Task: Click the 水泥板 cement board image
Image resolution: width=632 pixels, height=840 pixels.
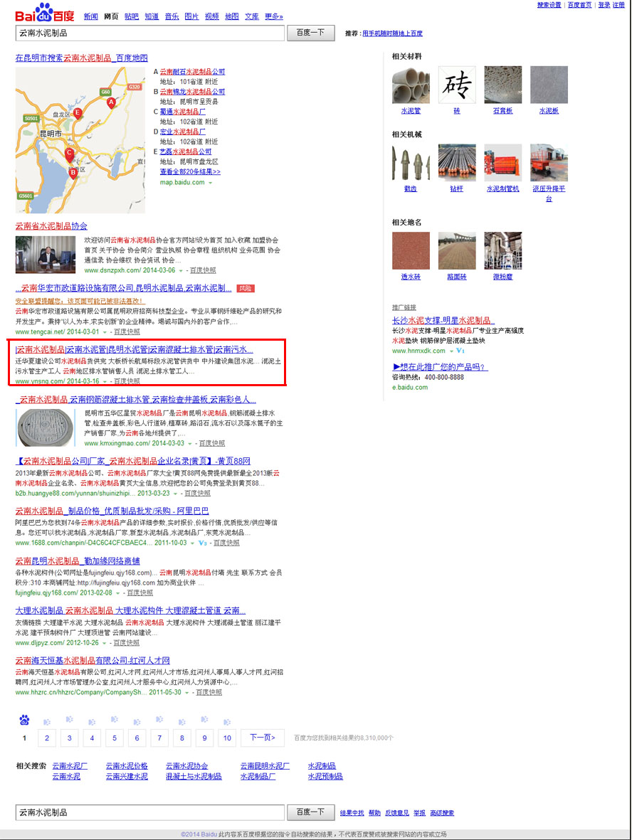Action: click(549, 85)
